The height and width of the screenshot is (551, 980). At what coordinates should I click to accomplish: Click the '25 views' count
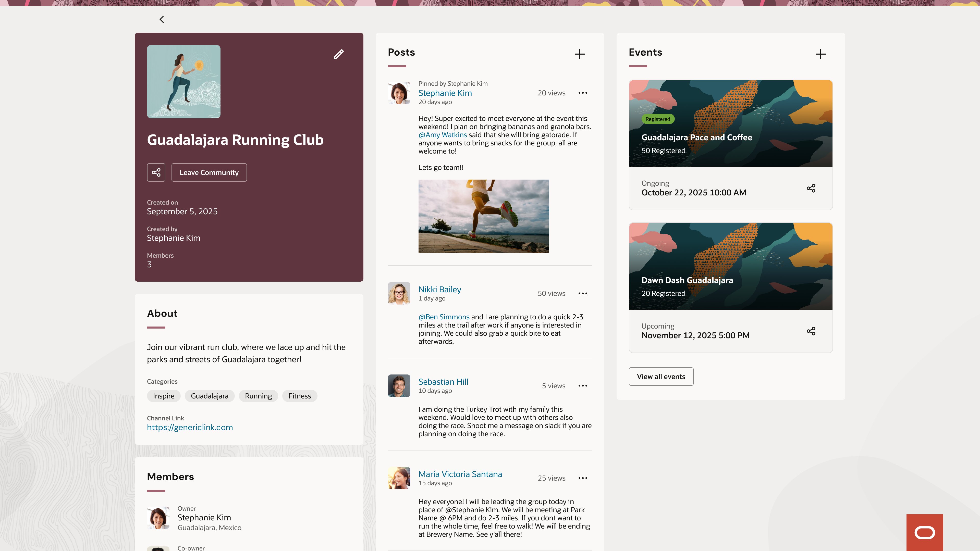tap(552, 478)
